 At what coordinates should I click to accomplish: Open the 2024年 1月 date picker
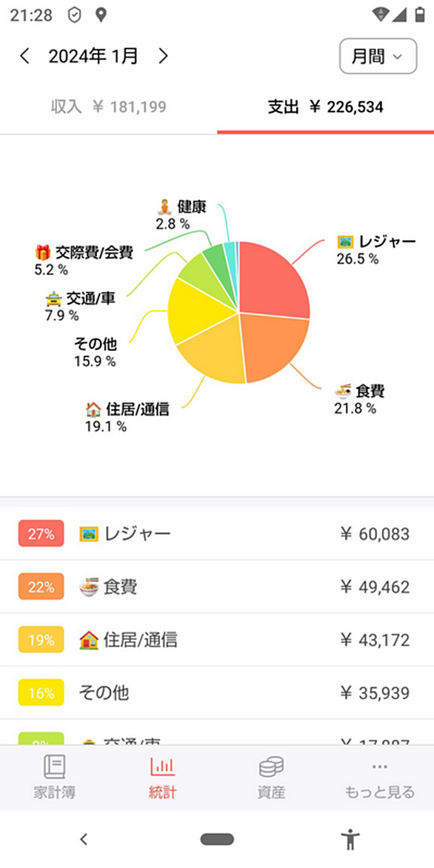pyautogui.click(x=93, y=56)
